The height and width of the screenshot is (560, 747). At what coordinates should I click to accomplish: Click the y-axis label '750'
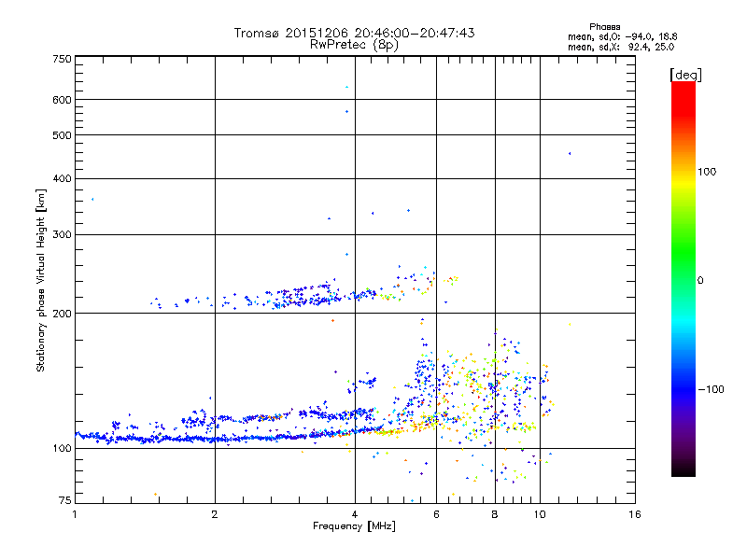click(63, 59)
